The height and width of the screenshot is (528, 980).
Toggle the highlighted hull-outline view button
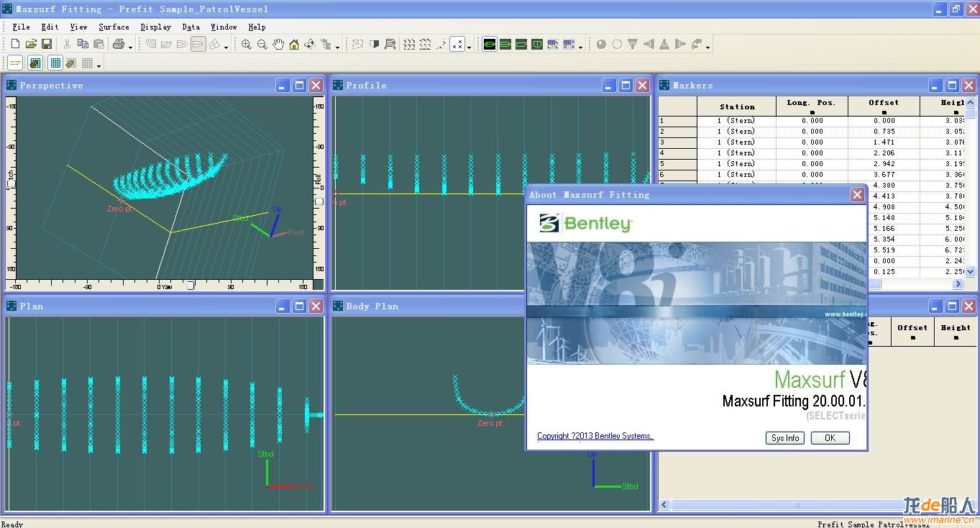pyautogui.click(x=198, y=45)
